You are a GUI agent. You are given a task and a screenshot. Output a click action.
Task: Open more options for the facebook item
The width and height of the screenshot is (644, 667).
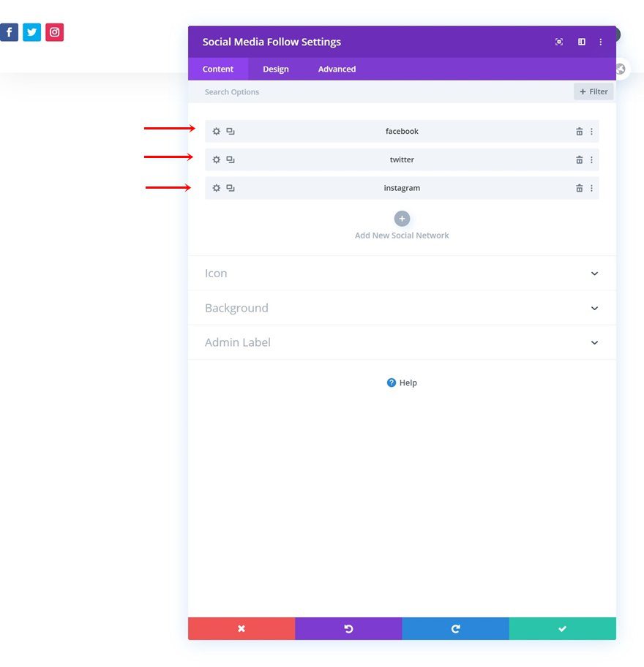tap(591, 131)
